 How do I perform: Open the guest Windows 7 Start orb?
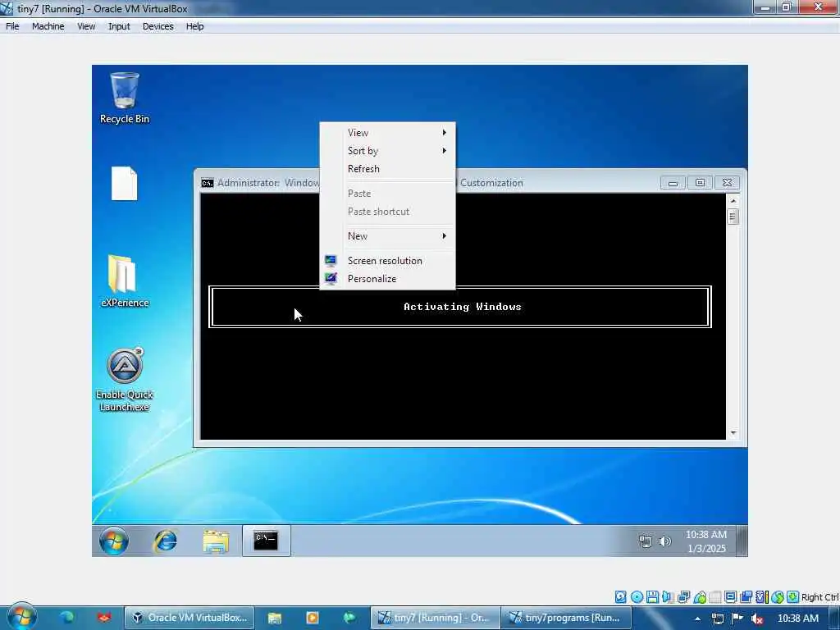point(113,541)
